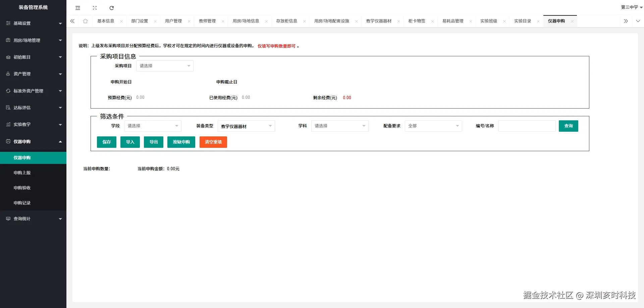Close the 用户管理 tab
Viewport: 644px width, 308px height.
pyautogui.click(x=189, y=21)
